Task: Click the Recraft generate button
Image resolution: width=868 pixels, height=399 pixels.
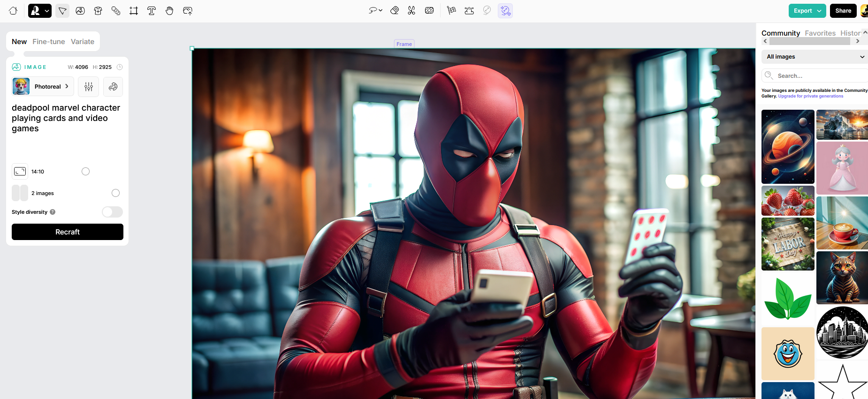Action: tap(68, 232)
